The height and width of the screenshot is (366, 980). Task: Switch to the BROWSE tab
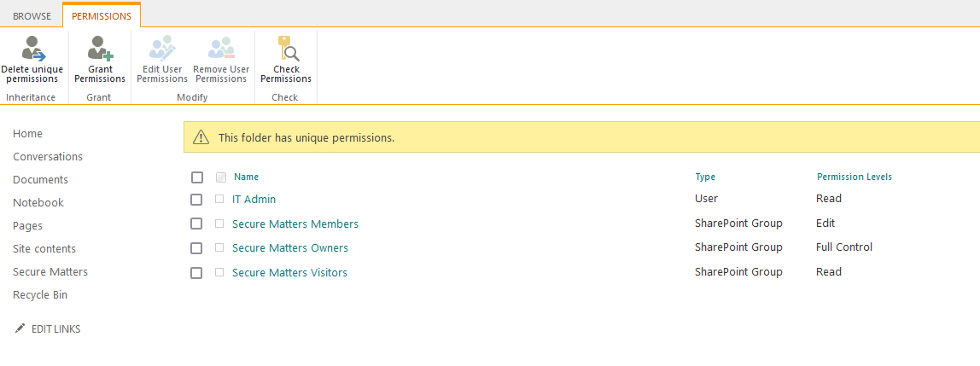point(32,16)
